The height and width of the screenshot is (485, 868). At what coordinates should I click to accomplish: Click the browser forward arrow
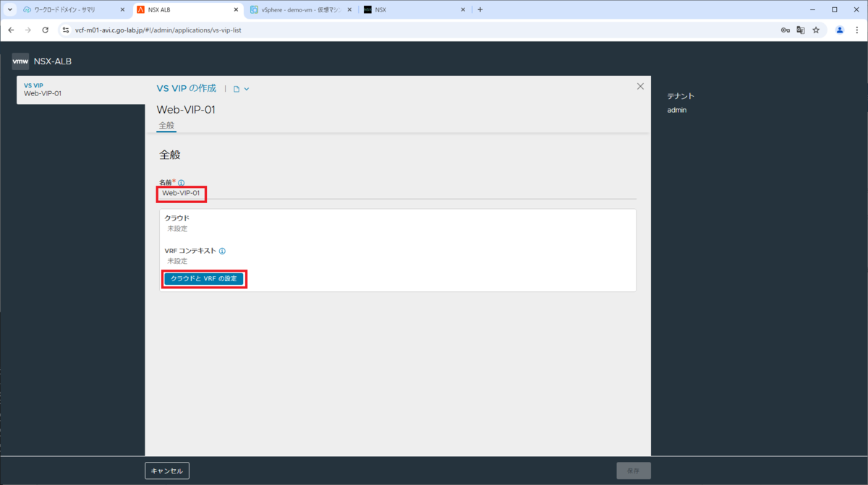(28, 30)
